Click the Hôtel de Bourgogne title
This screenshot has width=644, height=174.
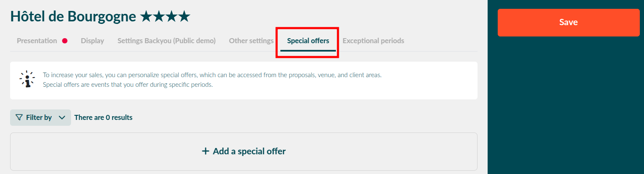click(73, 16)
